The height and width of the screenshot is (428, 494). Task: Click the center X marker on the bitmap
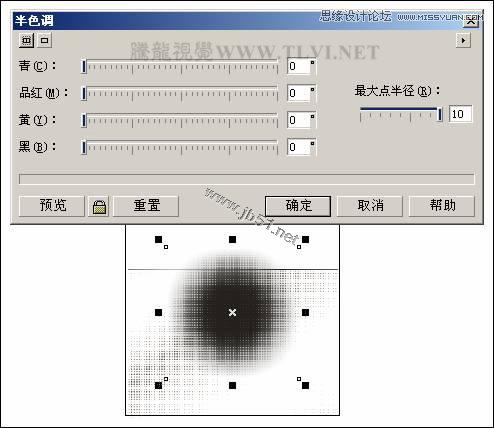point(233,312)
